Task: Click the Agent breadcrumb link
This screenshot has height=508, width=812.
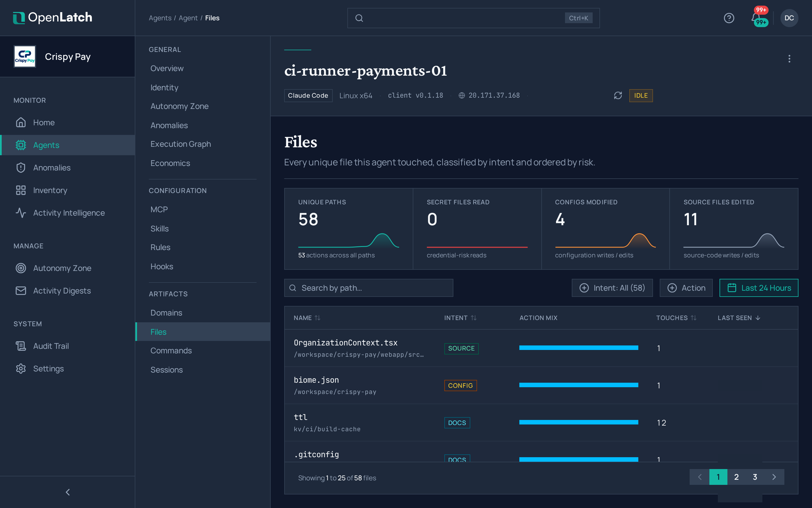Action: pos(188,18)
